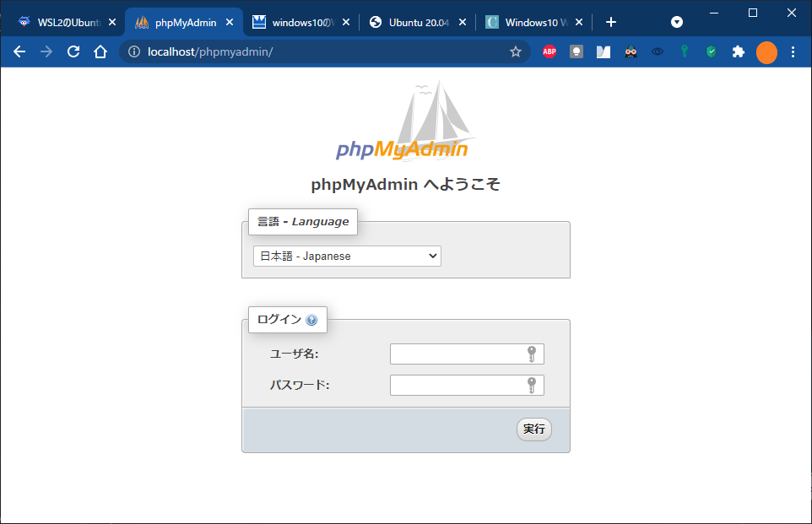Open the tab search dropdown circle
The image size is (812, 524).
677,22
